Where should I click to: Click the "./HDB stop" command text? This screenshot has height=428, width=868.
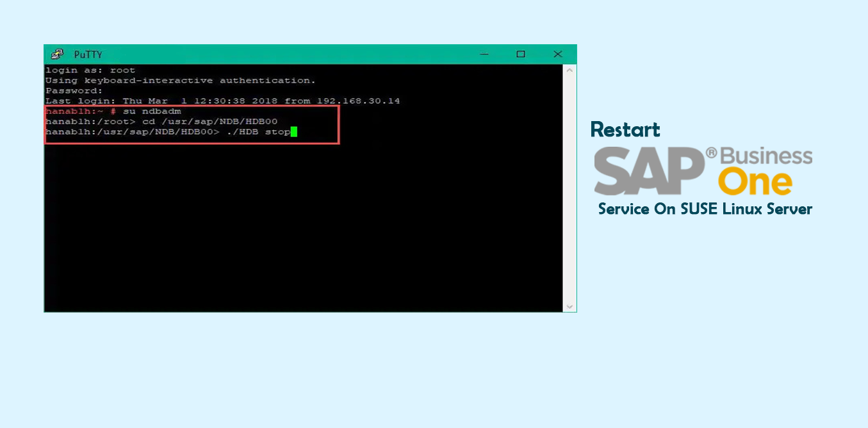pyautogui.click(x=258, y=132)
